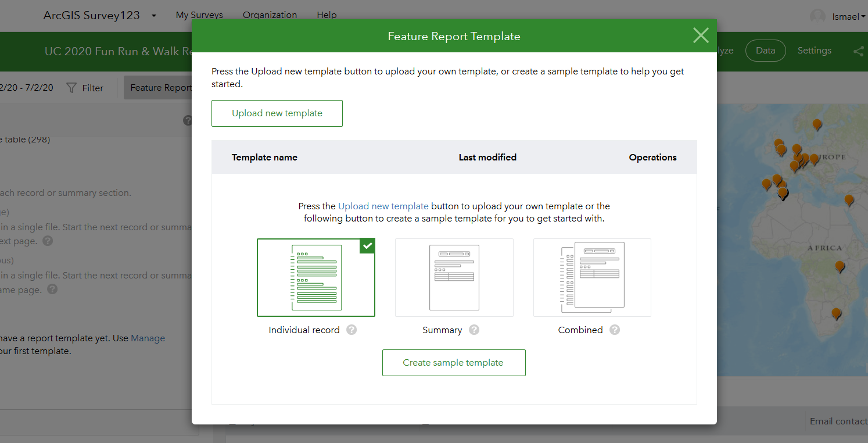This screenshot has width=868, height=443.
Task: Click Create sample template button
Action: 454,363
